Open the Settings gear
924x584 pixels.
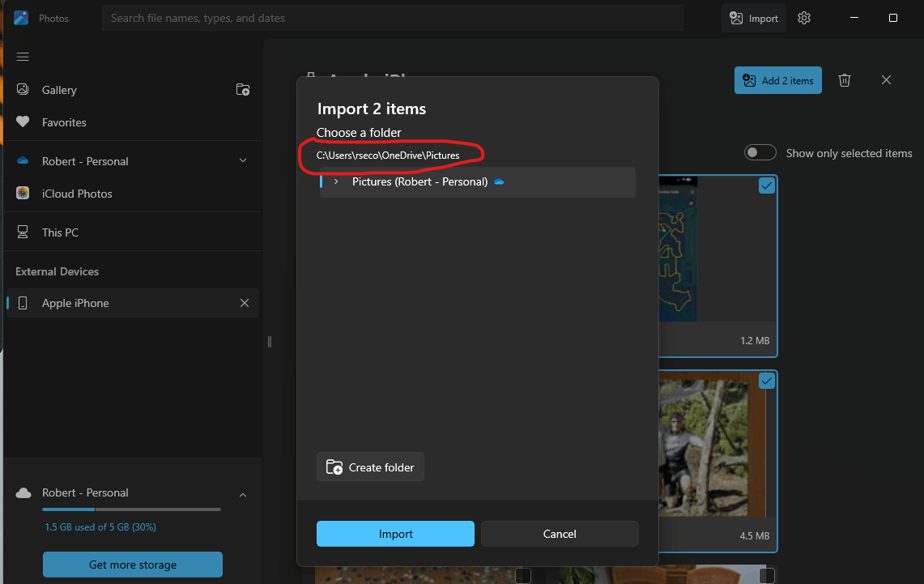click(x=803, y=17)
